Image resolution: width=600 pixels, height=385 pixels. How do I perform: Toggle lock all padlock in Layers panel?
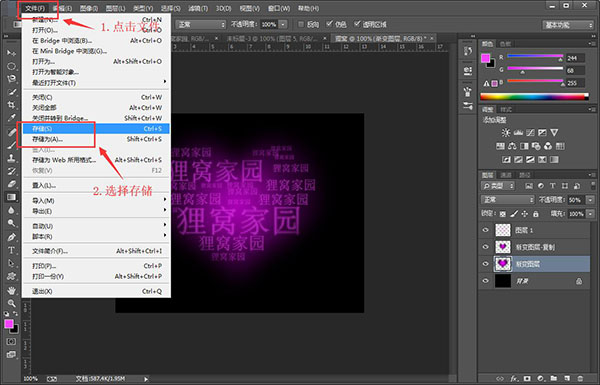(x=536, y=214)
